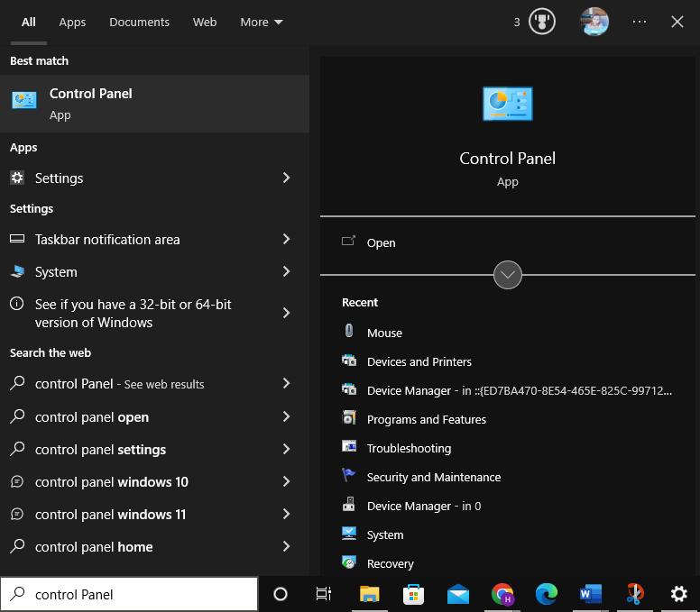This screenshot has width=700, height=612.
Task: Click Open action for Control Panel
Action: click(381, 242)
